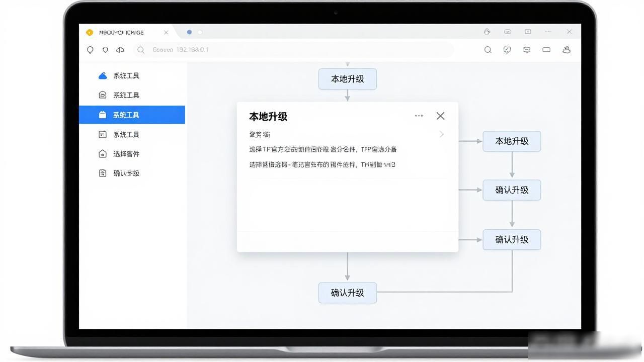Focus the address bar showing 192.168.0.1
The image size is (644, 362).
pos(294,50)
